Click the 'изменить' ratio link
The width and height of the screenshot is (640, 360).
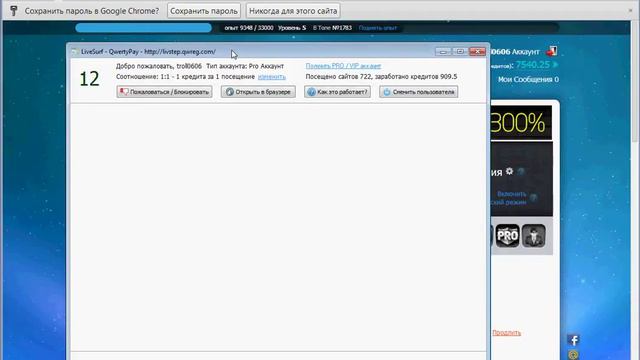point(272,77)
